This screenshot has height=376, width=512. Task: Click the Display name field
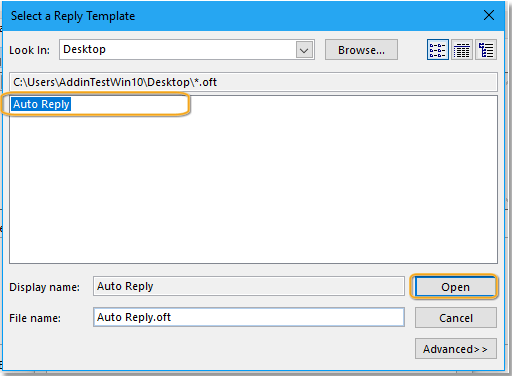coord(249,286)
